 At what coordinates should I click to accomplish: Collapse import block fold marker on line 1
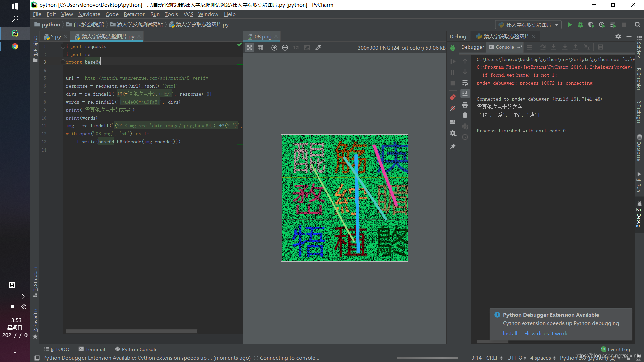point(63,46)
